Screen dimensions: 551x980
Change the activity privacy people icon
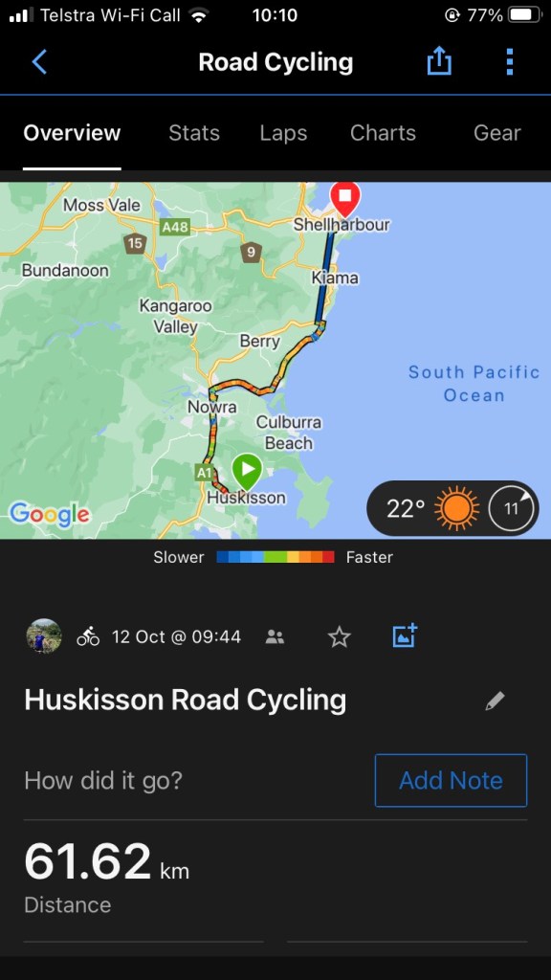tap(275, 636)
